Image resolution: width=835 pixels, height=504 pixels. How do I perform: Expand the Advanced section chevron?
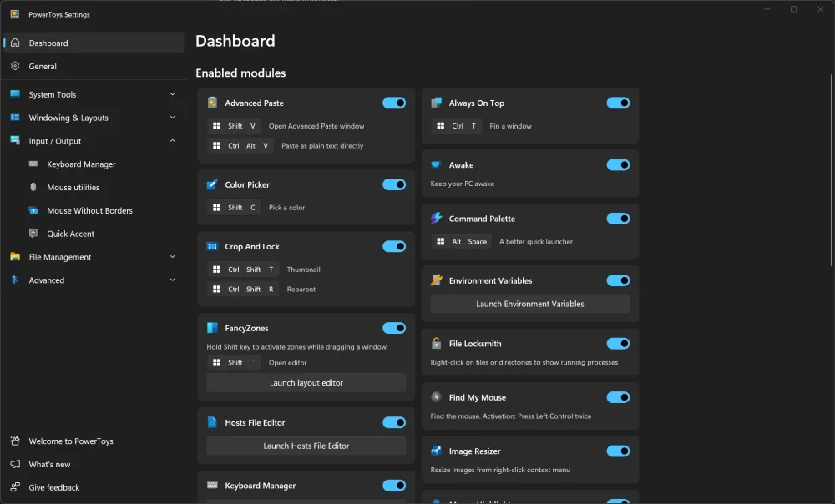[173, 280]
